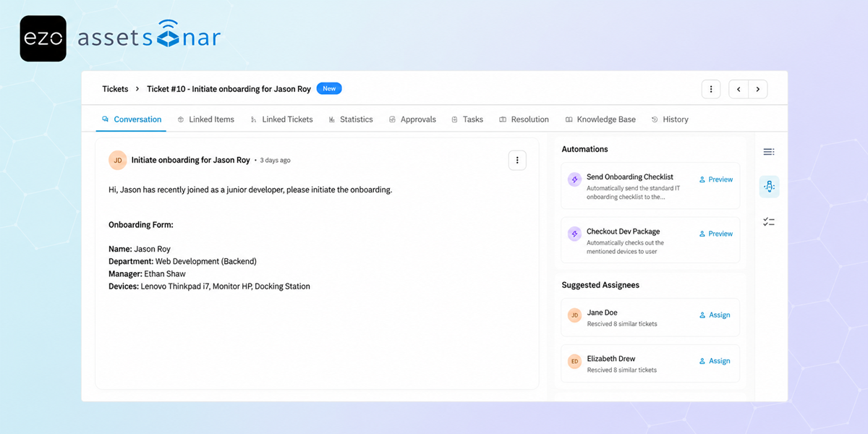Click the Onboarding Form heading
Image resolution: width=868 pixels, height=434 pixels.
(141, 225)
